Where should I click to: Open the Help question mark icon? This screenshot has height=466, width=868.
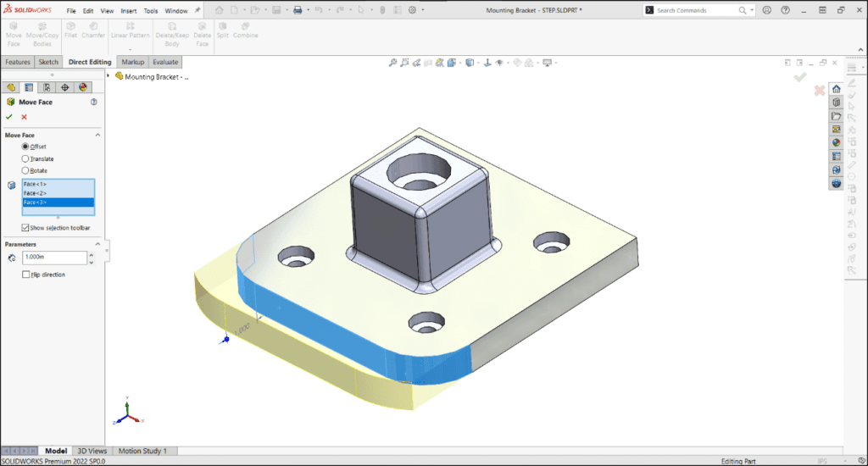(785, 10)
